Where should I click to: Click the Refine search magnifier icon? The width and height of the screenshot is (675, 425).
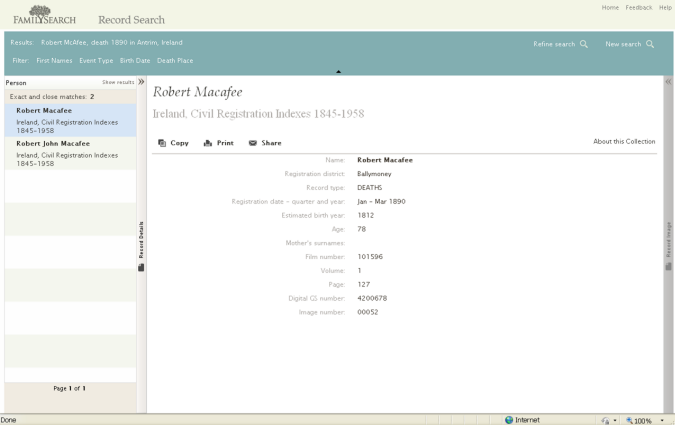(x=584, y=44)
